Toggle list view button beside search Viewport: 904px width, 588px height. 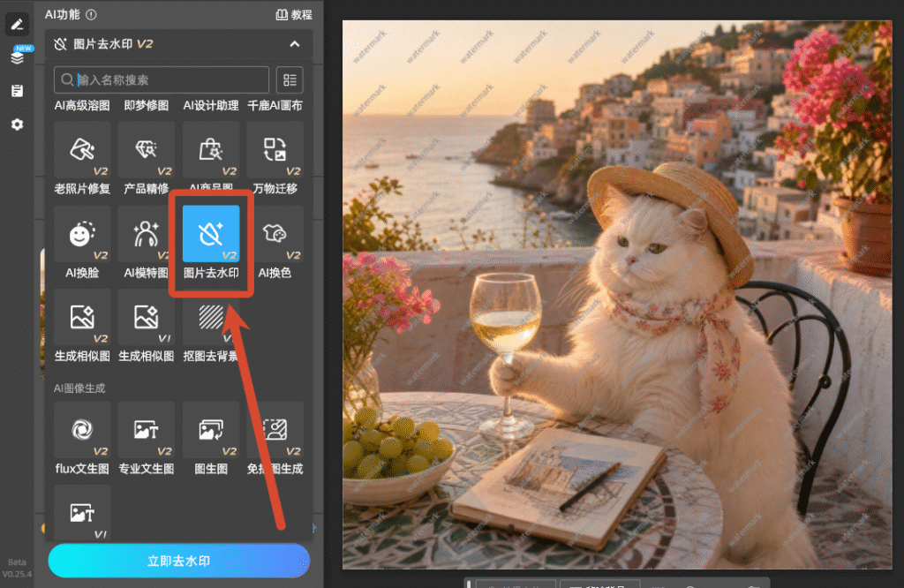(x=290, y=79)
